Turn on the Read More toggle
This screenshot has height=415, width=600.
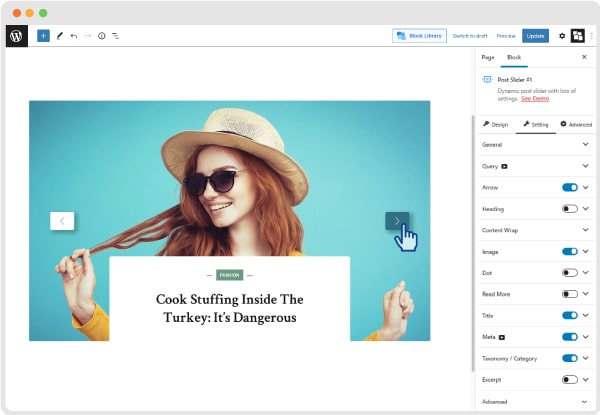[570, 294]
